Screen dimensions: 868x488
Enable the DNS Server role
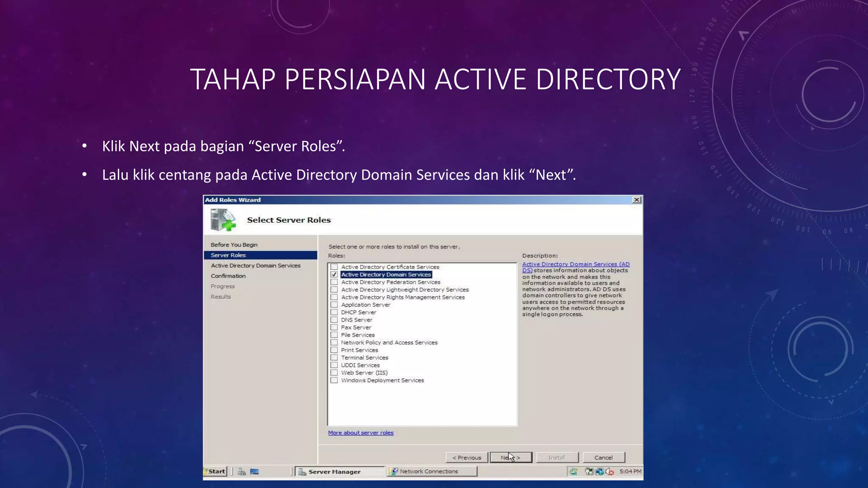click(x=334, y=320)
